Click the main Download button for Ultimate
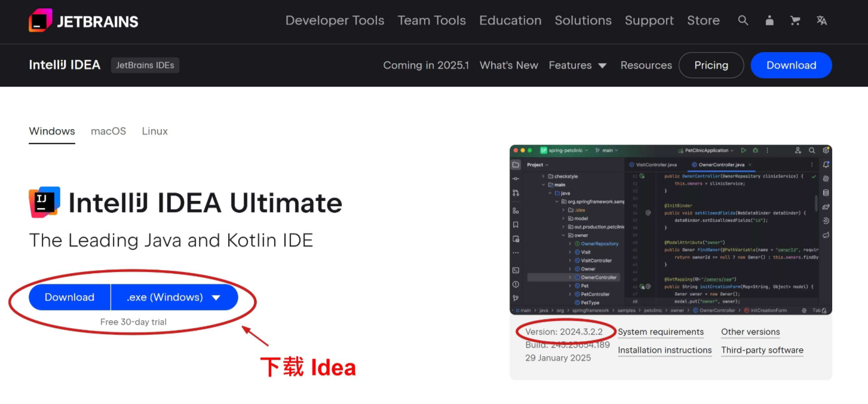The height and width of the screenshot is (404, 868). click(69, 297)
